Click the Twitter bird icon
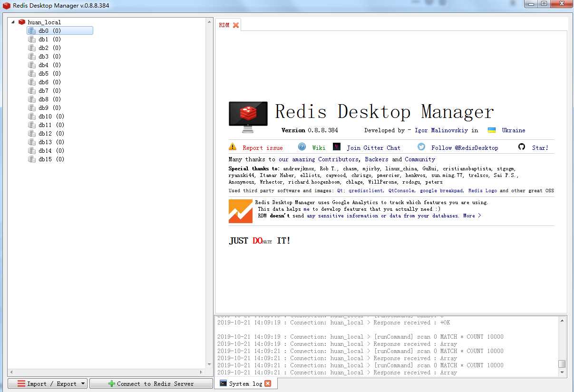 tap(421, 147)
